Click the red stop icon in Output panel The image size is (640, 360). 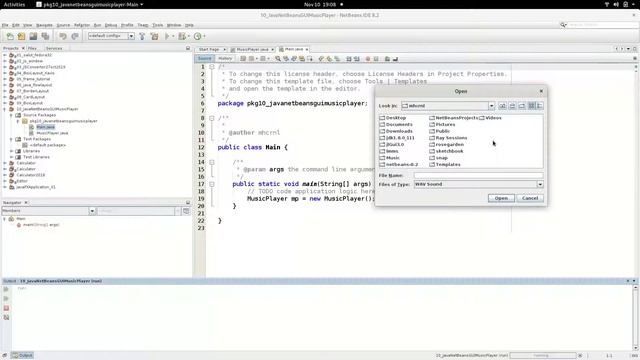[x=6, y=308]
